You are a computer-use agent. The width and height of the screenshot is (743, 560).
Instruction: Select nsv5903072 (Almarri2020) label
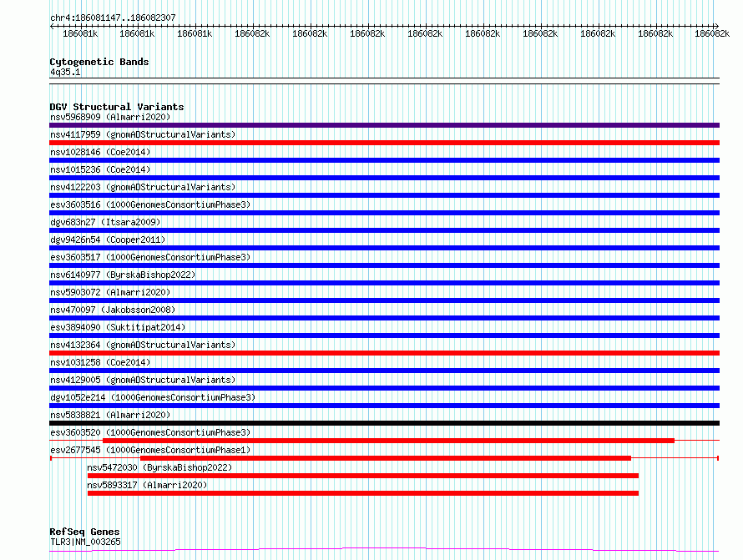coord(110,292)
